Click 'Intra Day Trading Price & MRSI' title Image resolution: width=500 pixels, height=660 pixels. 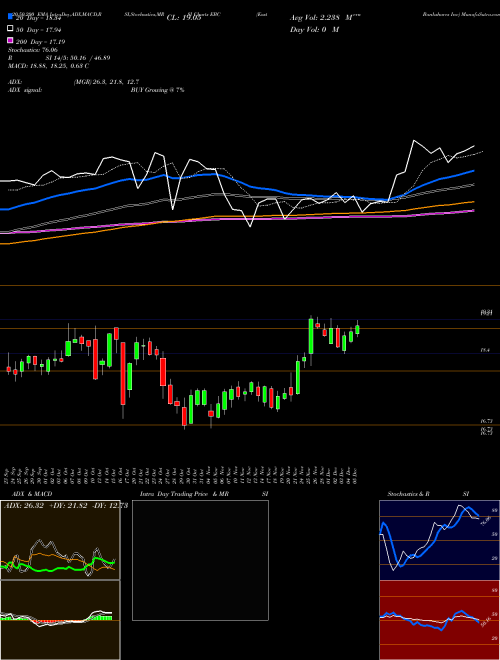pyautogui.click(x=204, y=494)
